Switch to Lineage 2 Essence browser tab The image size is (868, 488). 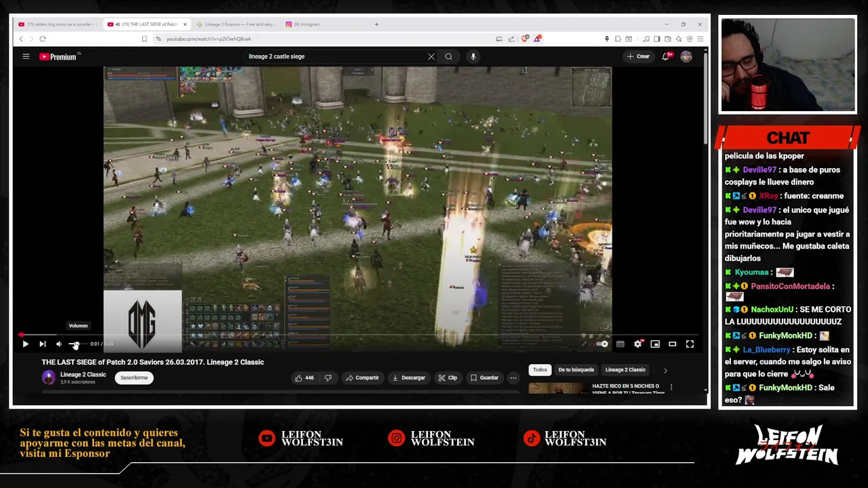coord(236,24)
